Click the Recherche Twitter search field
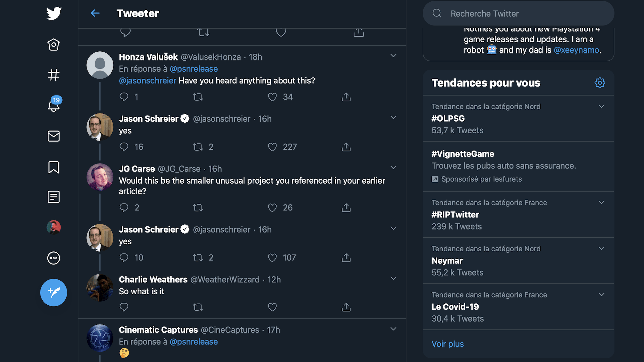The image size is (644, 362). click(519, 13)
